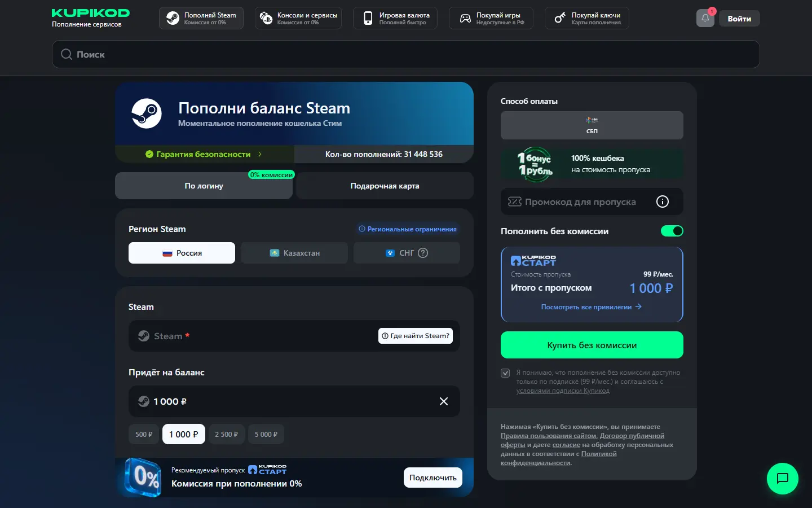
Task: Select the СБП payment method
Action: point(592,125)
